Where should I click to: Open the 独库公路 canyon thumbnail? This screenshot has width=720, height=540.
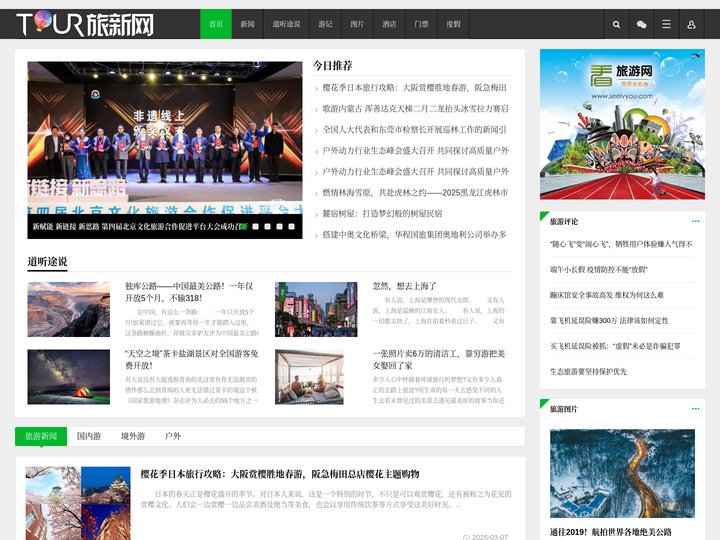(68, 309)
